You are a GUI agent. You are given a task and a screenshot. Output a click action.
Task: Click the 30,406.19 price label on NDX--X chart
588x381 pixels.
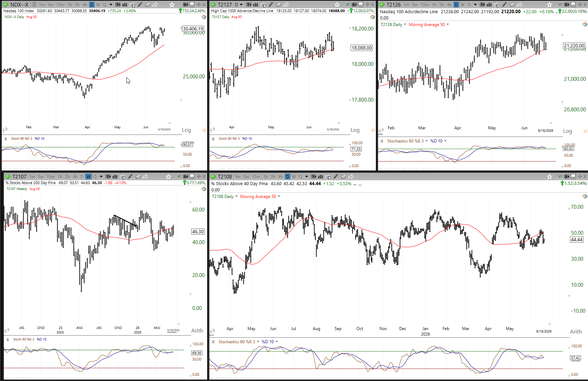click(193, 29)
